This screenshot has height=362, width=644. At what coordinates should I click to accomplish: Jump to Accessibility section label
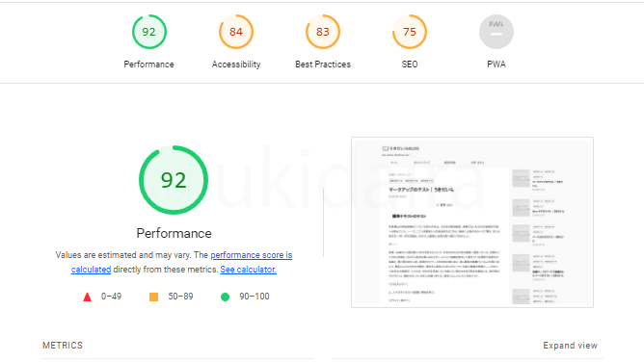click(236, 65)
